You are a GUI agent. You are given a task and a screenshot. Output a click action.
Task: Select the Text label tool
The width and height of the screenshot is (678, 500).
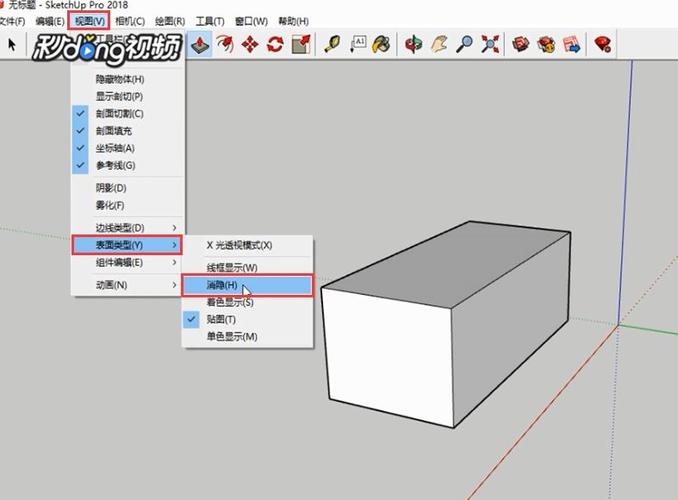[358, 44]
